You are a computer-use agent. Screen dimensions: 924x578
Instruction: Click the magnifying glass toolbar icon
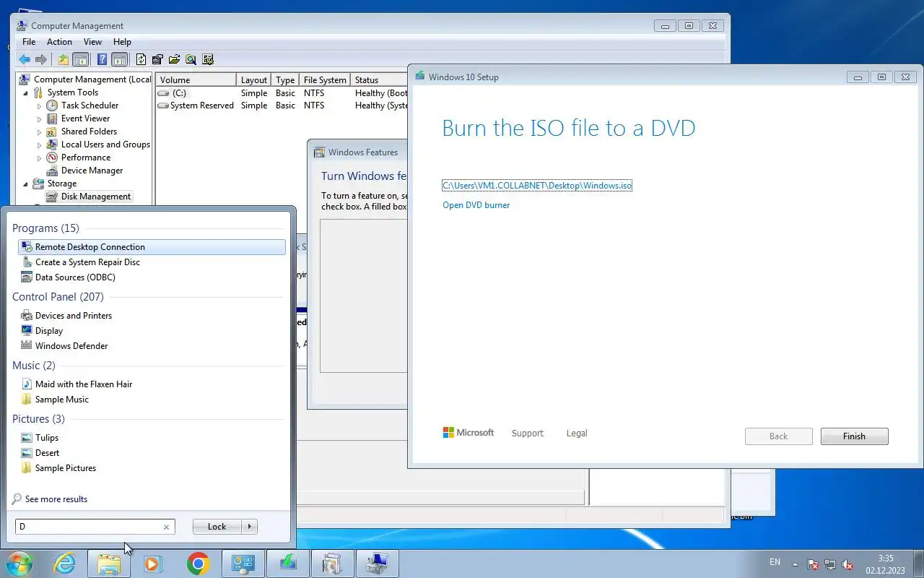tap(191, 59)
